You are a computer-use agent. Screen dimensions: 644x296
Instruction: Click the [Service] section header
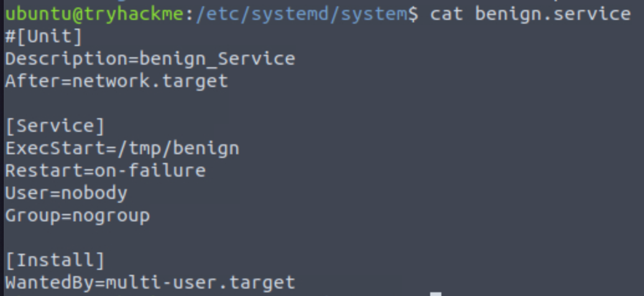tap(55, 126)
